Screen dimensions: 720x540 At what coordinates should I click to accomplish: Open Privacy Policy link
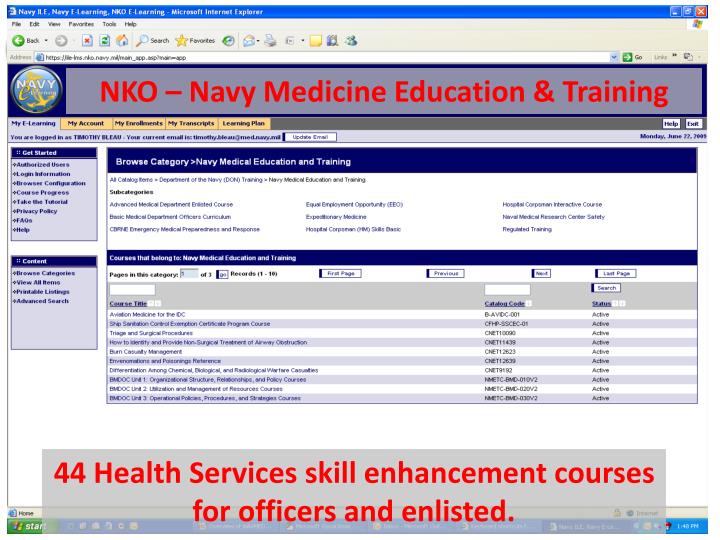coord(35,211)
